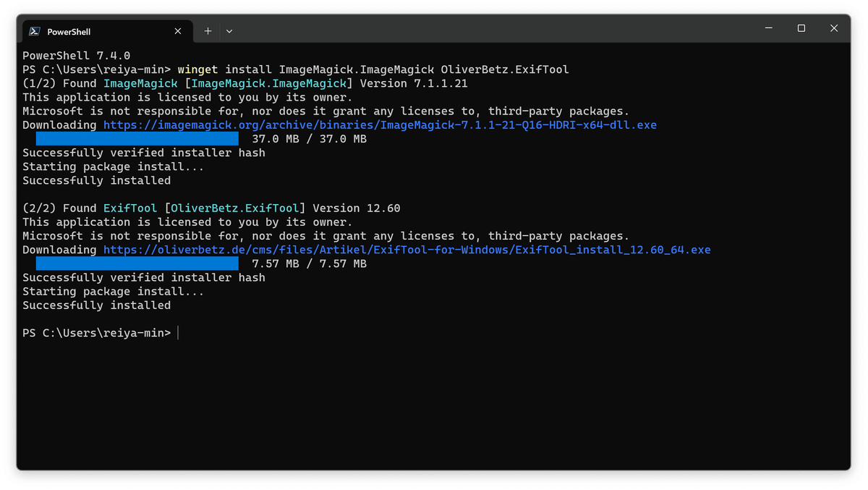Minimize the terminal window

pyautogui.click(x=768, y=28)
